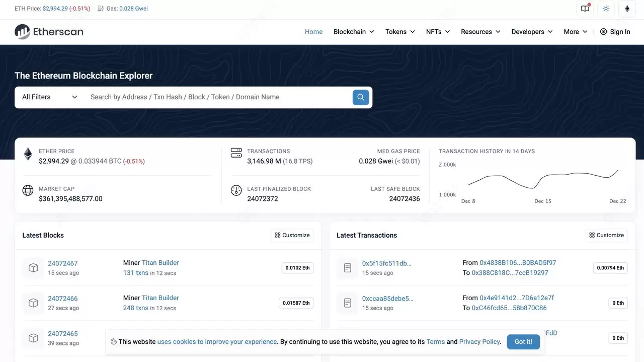Open the All Filters dropdown

48,97
